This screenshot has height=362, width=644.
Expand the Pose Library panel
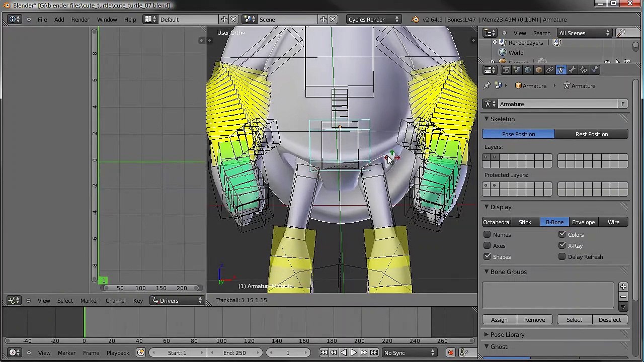coord(507,335)
